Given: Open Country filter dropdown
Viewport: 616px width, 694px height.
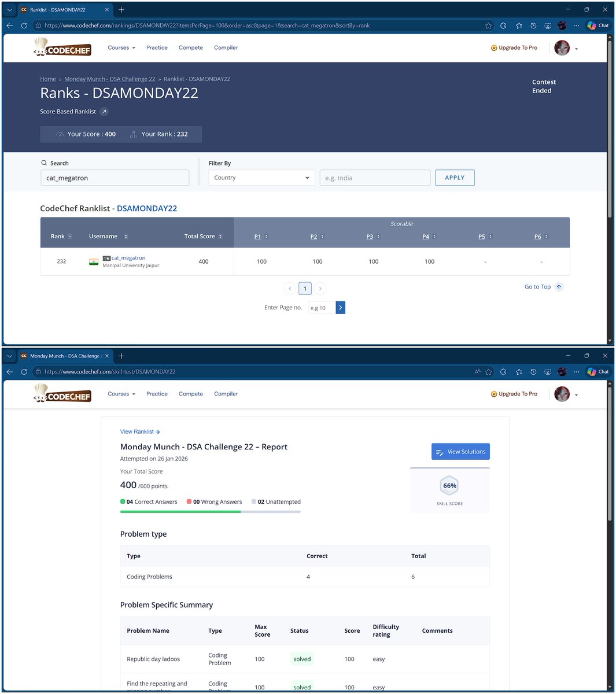Looking at the screenshot, I should (261, 178).
